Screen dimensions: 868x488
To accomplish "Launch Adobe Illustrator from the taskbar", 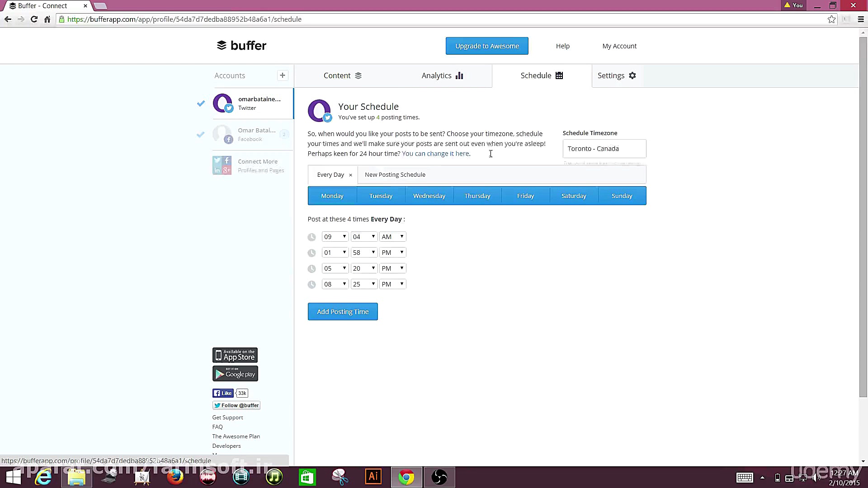I will (373, 477).
